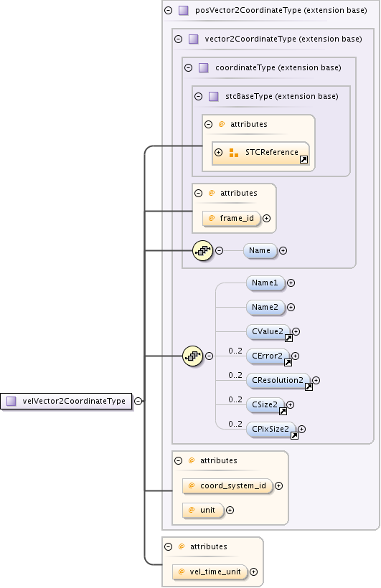Viewport: 381px width, 588px height.
Task: Click the vector2CoordinateType type square icon
Action: click(193, 39)
